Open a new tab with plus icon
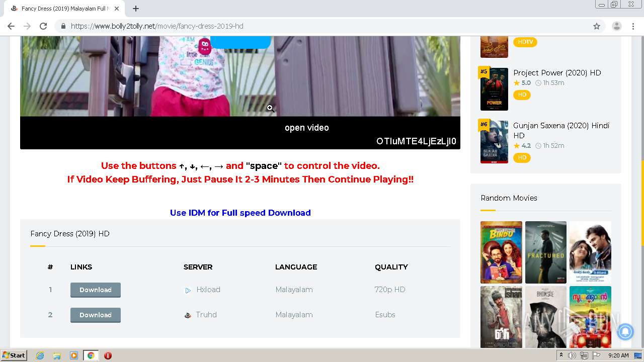This screenshot has height=362, width=644. tap(136, 9)
